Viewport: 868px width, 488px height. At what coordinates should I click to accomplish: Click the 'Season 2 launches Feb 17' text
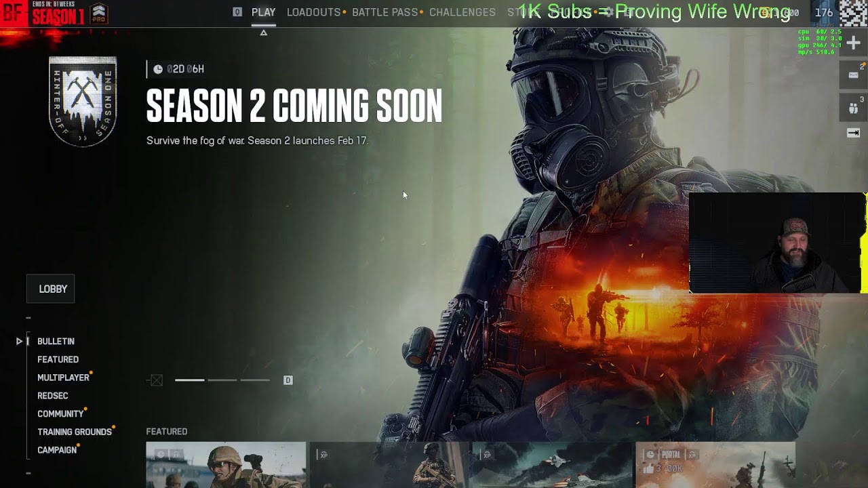[307, 141]
